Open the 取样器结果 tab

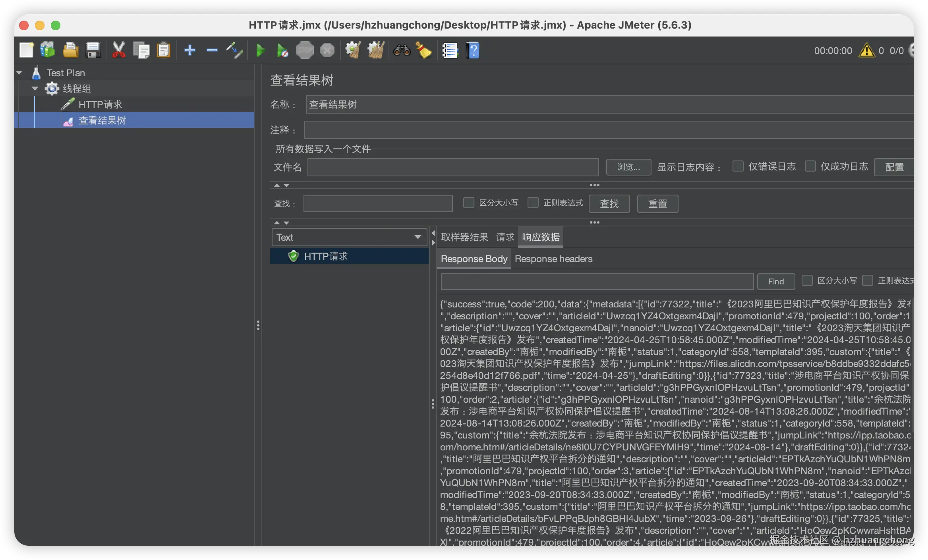tap(464, 237)
